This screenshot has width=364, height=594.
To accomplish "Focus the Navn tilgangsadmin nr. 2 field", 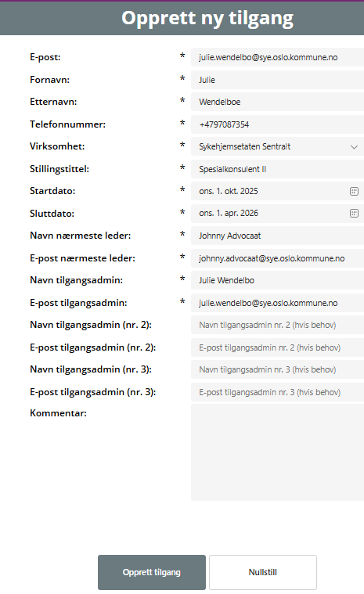I will coord(277,325).
